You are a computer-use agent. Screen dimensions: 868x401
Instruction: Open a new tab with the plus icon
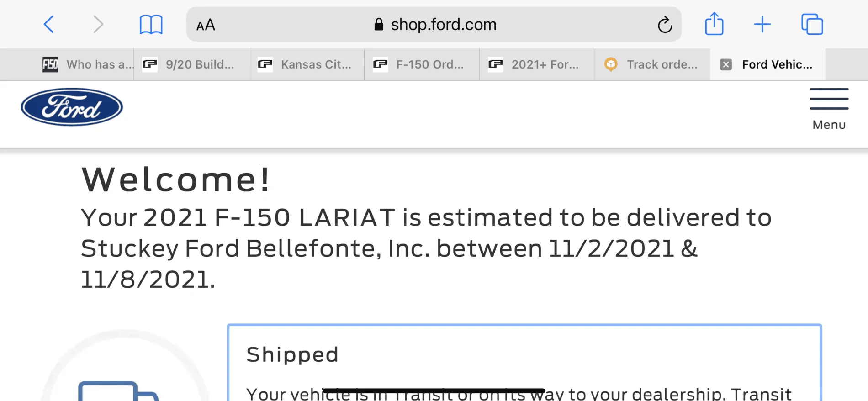[x=762, y=24]
